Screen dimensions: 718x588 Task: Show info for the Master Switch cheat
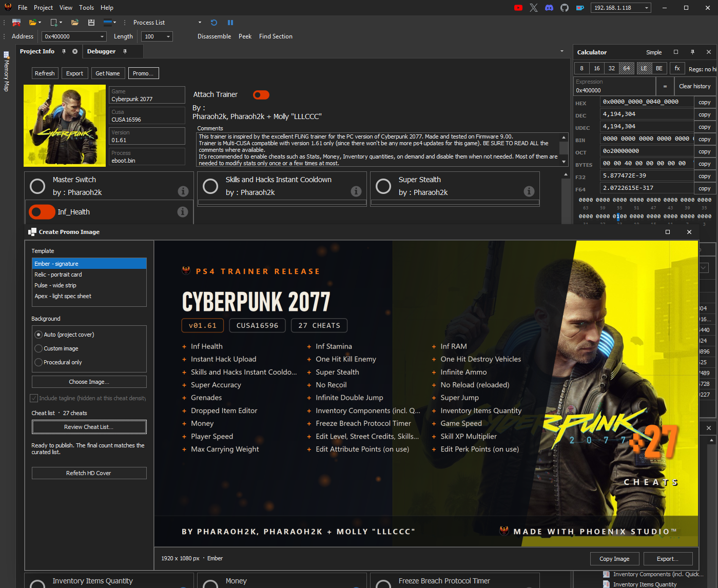click(183, 191)
